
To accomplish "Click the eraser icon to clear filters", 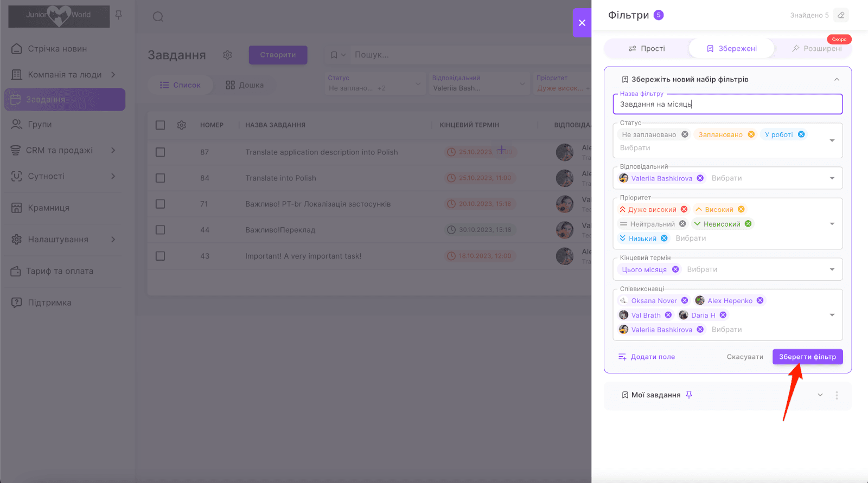I will tap(841, 15).
